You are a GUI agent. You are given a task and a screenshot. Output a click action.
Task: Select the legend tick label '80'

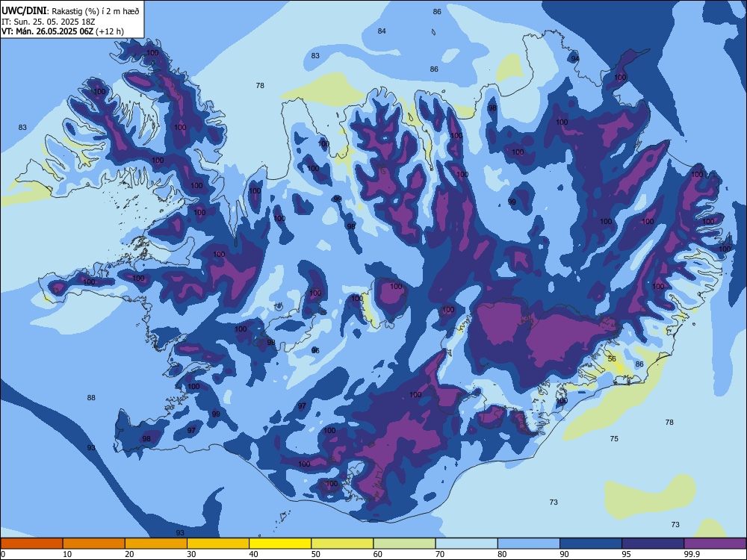coord(502,554)
